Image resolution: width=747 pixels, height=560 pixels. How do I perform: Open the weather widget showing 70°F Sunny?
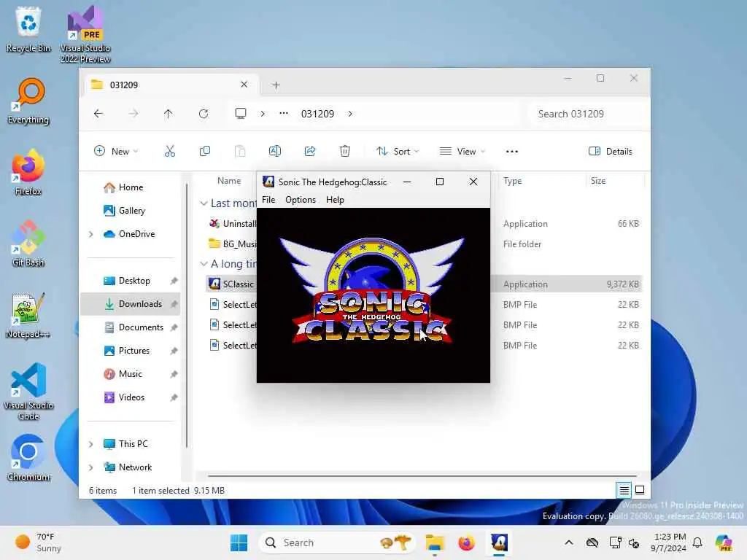click(38, 542)
